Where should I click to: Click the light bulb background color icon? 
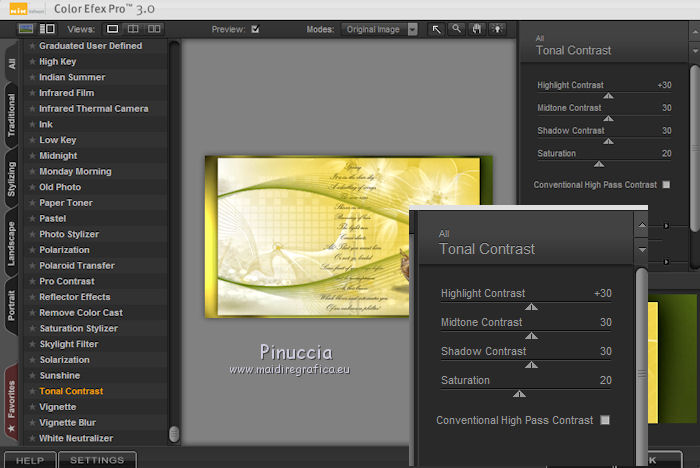pyautogui.click(x=497, y=29)
